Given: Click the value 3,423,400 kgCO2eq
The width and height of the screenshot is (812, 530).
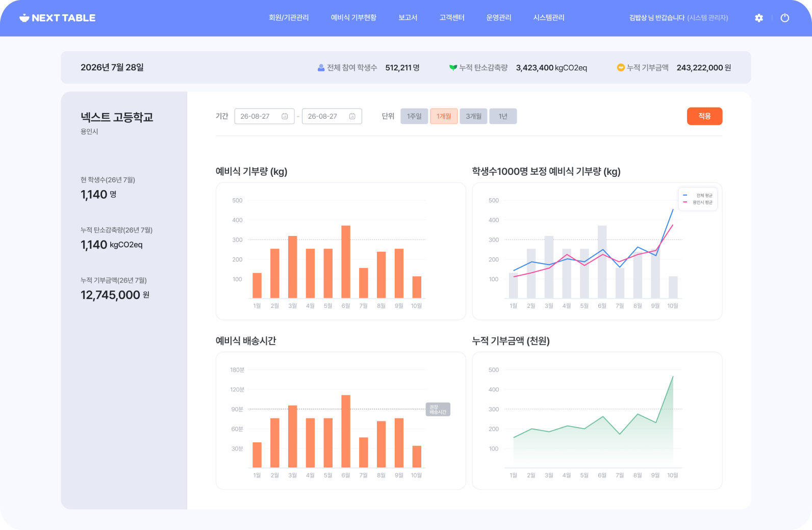Looking at the screenshot, I should tap(551, 68).
